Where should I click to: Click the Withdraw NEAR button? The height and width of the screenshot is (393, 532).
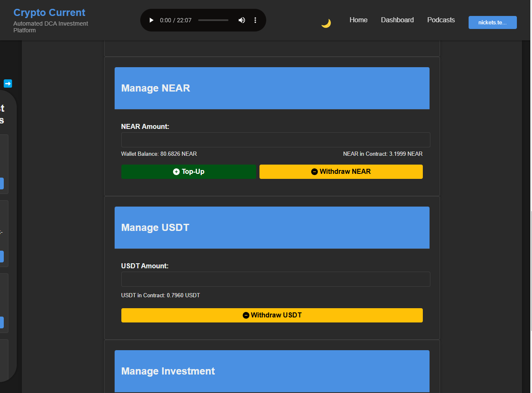coord(341,172)
